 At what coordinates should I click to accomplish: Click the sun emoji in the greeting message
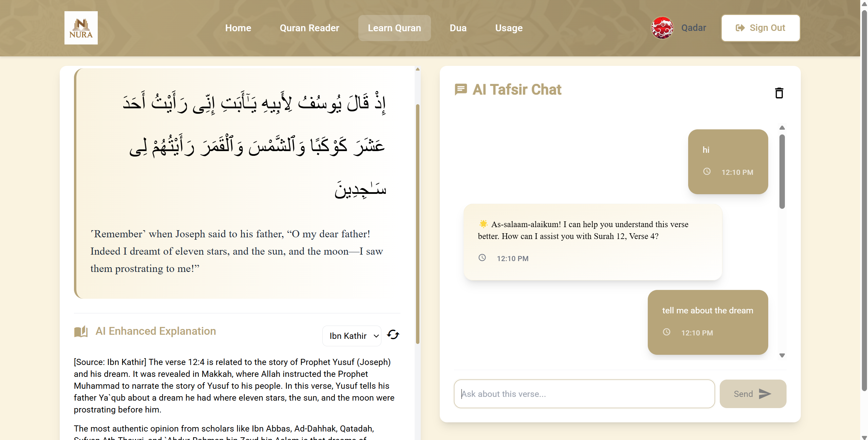(x=483, y=224)
